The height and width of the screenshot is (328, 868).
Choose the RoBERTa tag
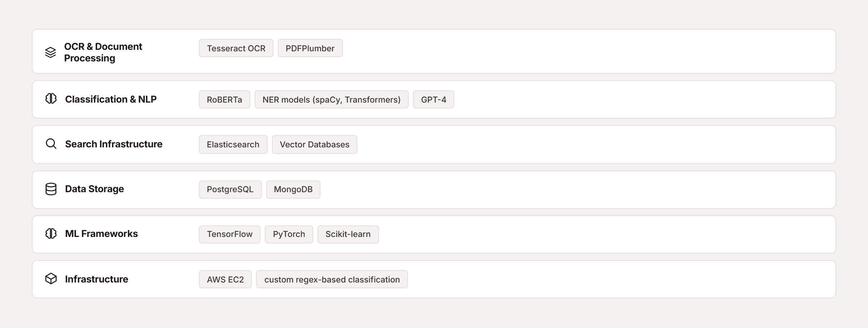(x=225, y=99)
